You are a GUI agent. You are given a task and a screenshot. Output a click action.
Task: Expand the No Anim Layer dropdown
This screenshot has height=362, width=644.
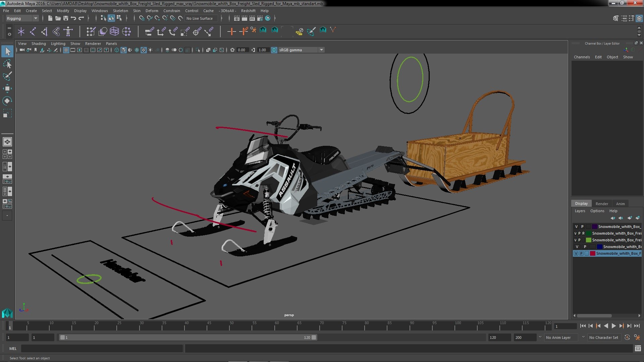coord(565,338)
